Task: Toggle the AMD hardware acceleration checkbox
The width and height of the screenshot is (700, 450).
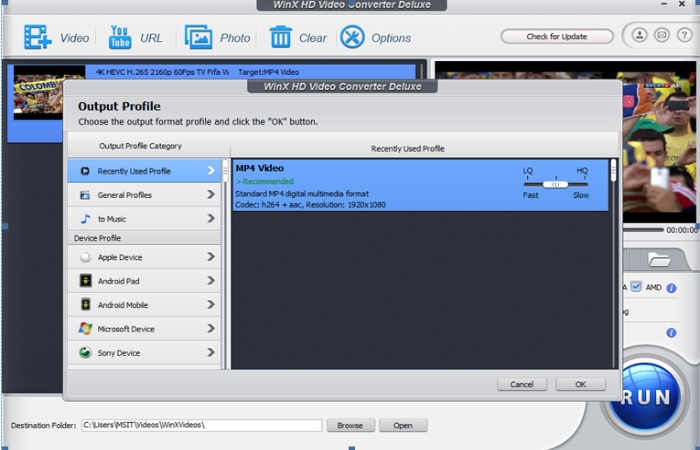Action: point(636,287)
